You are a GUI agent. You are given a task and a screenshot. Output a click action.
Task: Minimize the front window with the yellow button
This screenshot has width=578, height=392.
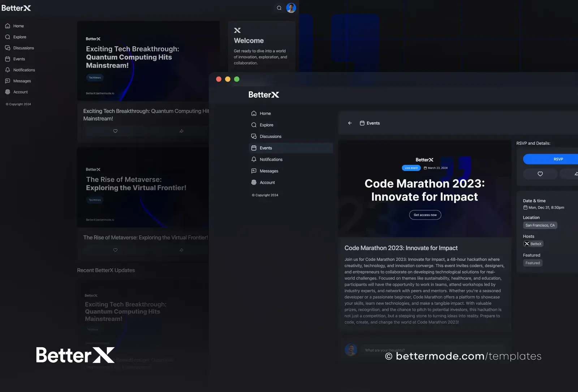tap(228, 79)
